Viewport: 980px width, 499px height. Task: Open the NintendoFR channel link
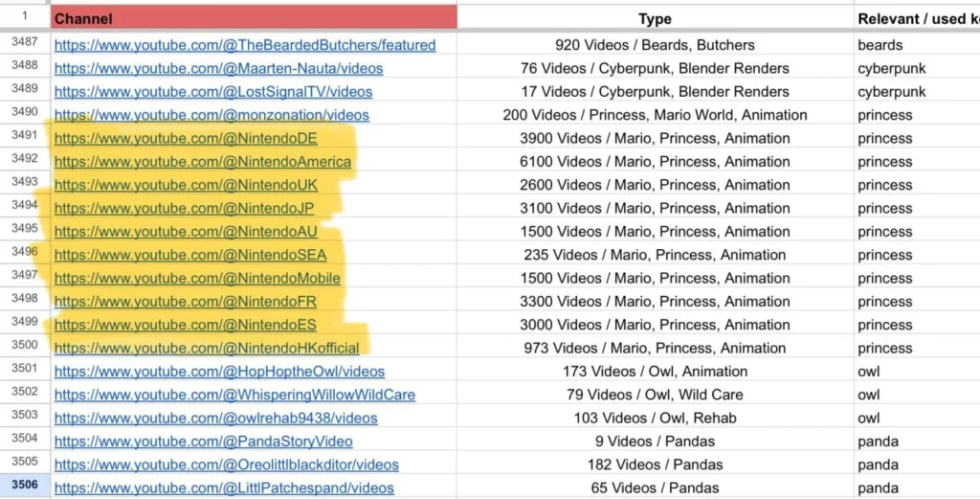point(186,302)
